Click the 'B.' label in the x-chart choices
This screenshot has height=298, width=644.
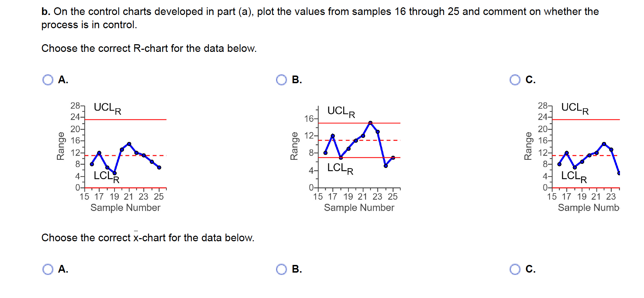pos(297,269)
